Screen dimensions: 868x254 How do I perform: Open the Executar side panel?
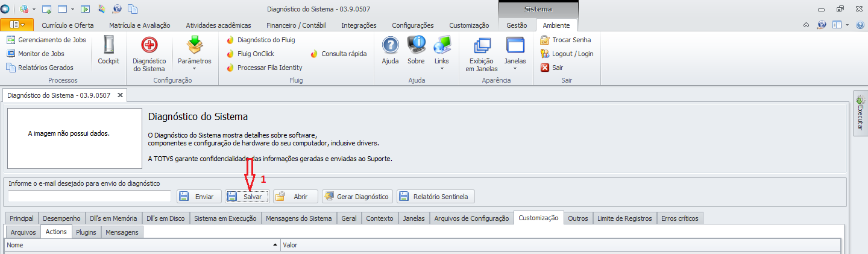coord(860,113)
